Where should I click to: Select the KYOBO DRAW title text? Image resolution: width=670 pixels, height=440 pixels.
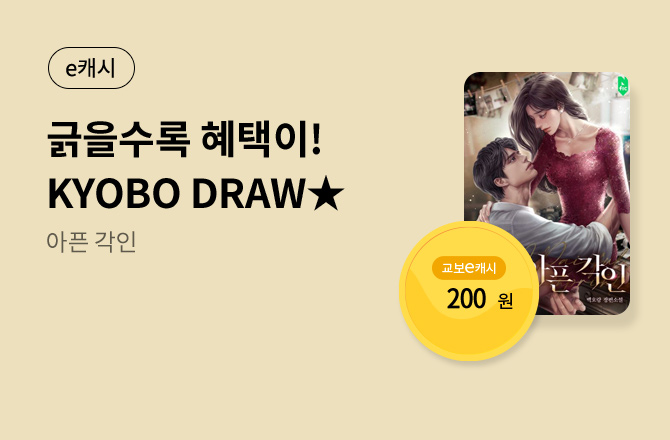tap(176, 194)
